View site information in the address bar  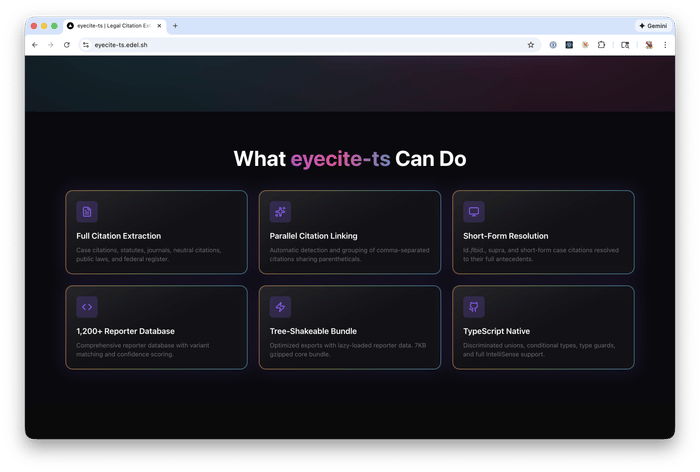(x=86, y=45)
